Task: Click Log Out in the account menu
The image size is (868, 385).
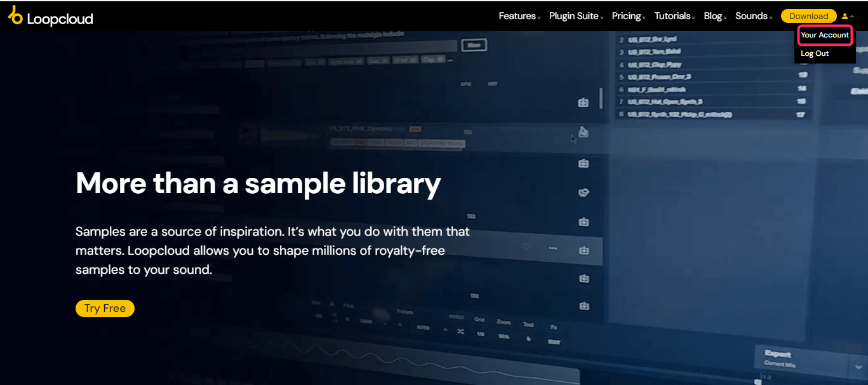Action: click(x=815, y=53)
